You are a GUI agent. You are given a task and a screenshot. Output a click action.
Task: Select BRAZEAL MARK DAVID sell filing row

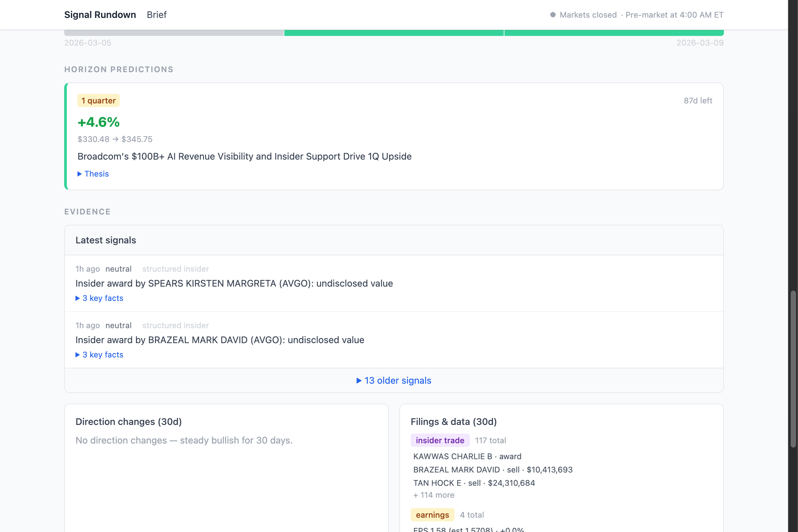[493, 470]
